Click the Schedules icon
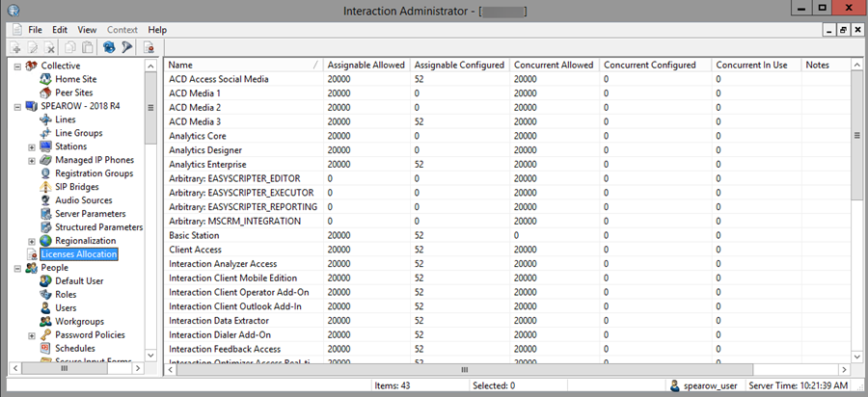Screen dimensions: 868x397 pyautogui.click(x=45, y=349)
